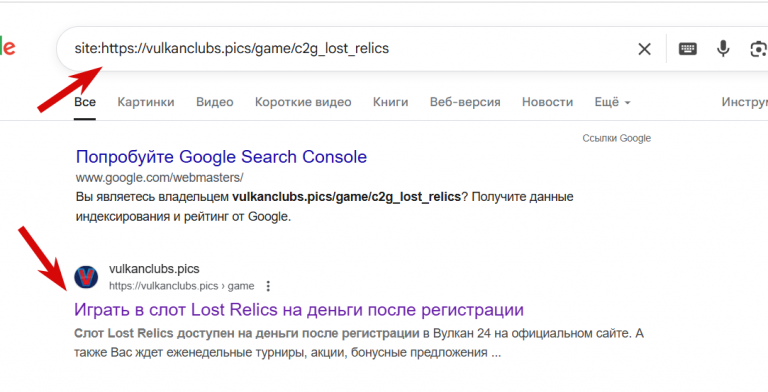Viewport: 768px width, 392px height.
Task: Switch to the Веб-версия tab
Action: pos(465,102)
